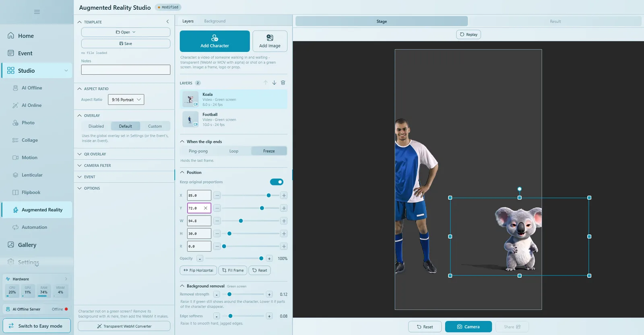Select Augmented Reality in sidebar
This screenshot has height=335, width=644.
[x=37, y=210]
